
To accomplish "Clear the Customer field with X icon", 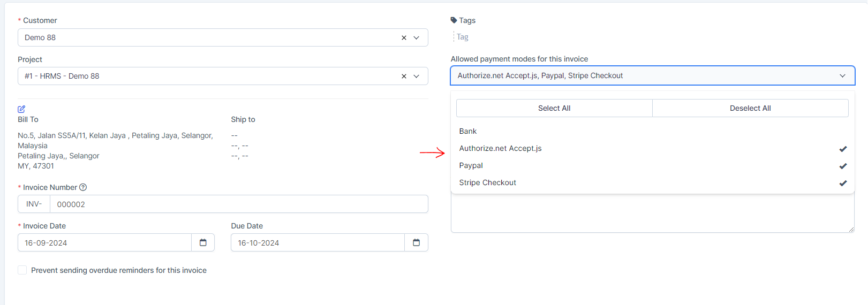I will 404,37.
